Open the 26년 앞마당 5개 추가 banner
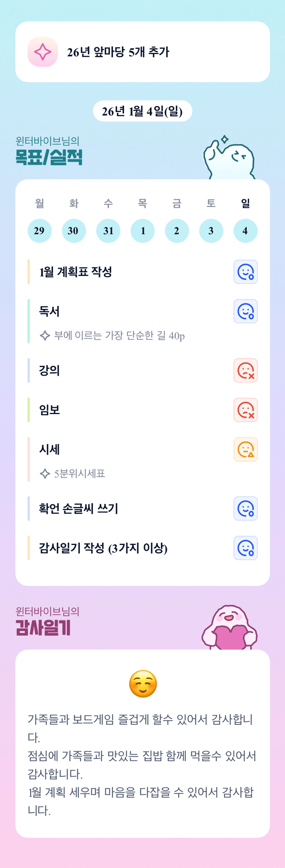 [x=142, y=52]
